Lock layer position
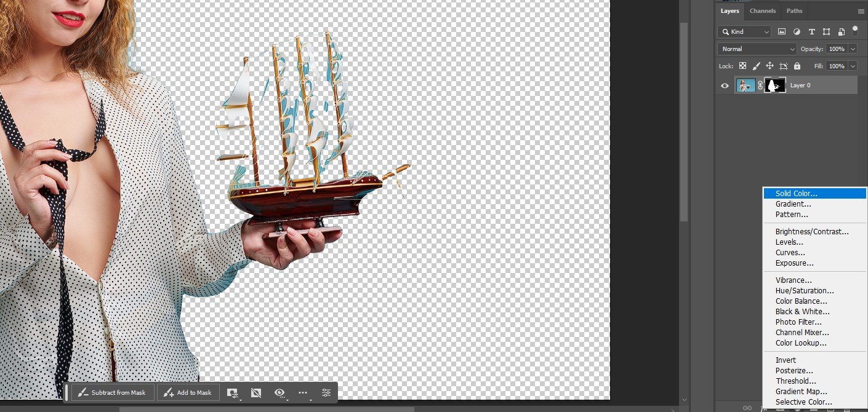 click(770, 66)
